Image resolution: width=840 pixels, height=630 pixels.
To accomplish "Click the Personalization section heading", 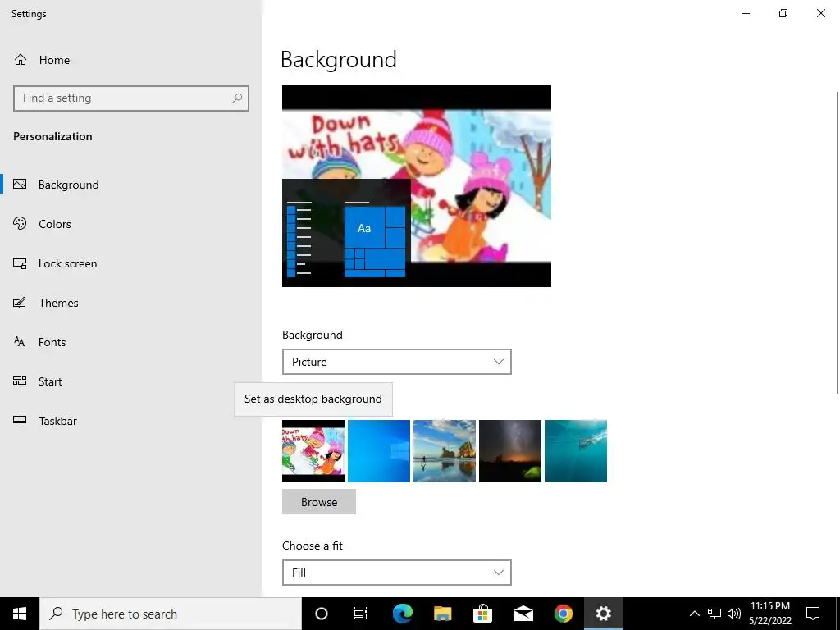I will (x=52, y=136).
